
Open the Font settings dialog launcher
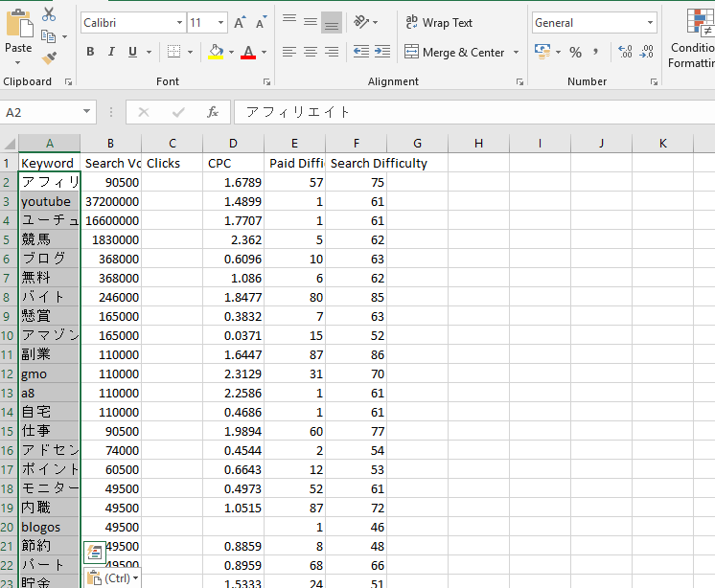(x=266, y=82)
